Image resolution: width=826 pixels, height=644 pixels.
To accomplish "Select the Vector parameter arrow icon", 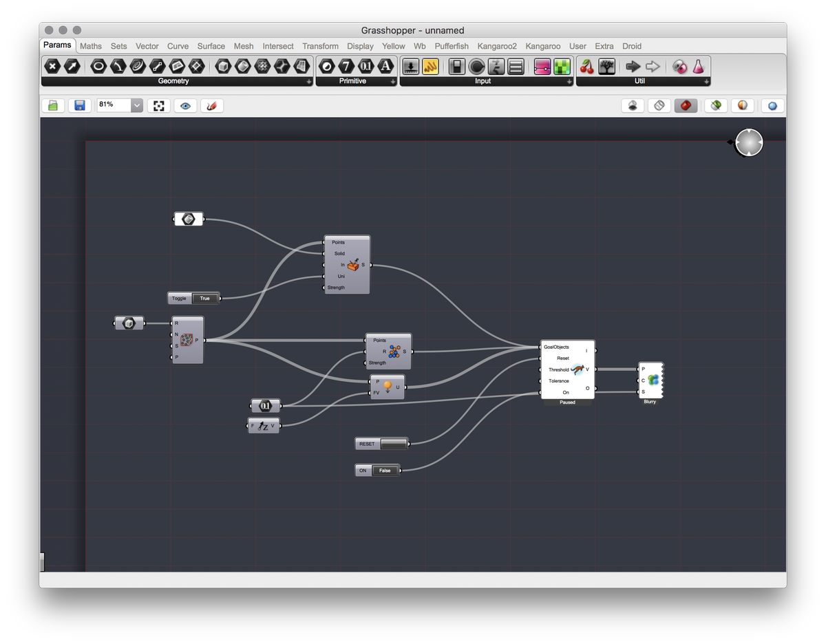I will click(x=72, y=66).
